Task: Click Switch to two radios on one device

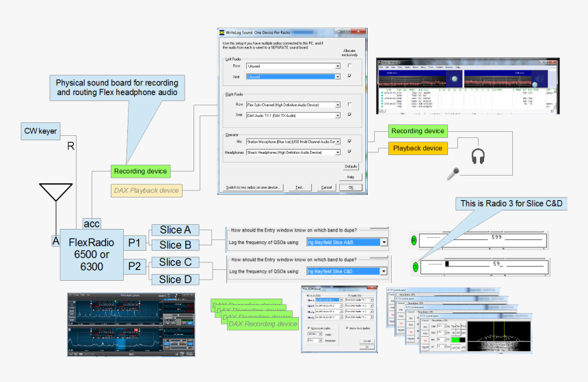Action: point(253,187)
